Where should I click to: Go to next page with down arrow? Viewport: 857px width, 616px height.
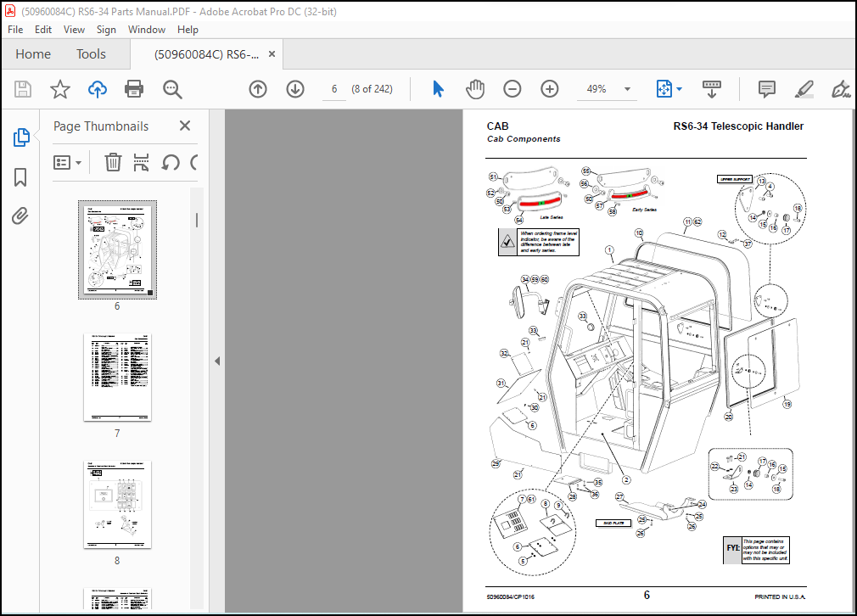[295, 89]
